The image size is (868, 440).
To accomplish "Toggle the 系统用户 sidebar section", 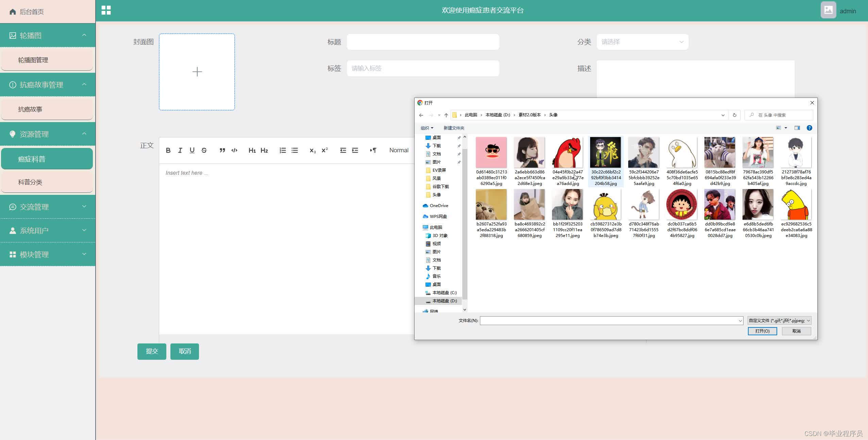I will pyautogui.click(x=48, y=230).
